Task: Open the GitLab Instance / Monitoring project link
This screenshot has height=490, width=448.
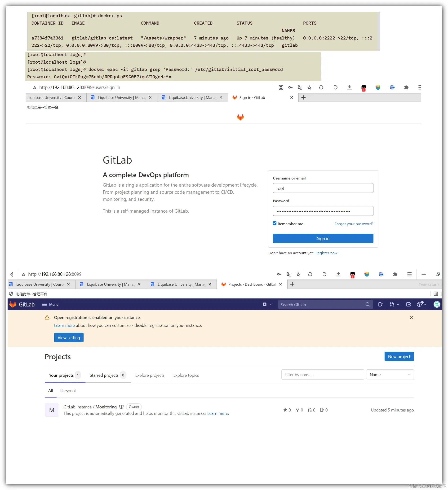Action: (x=90, y=407)
